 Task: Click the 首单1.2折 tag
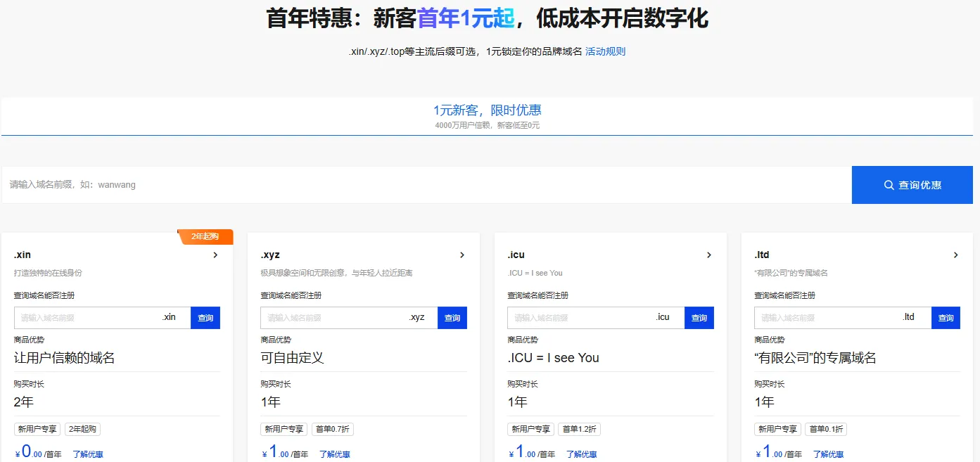(580, 429)
